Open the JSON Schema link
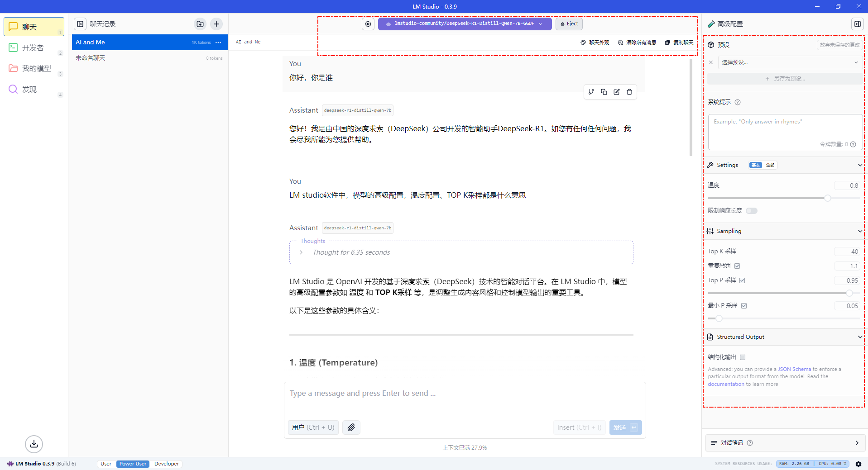 (795, 369)
